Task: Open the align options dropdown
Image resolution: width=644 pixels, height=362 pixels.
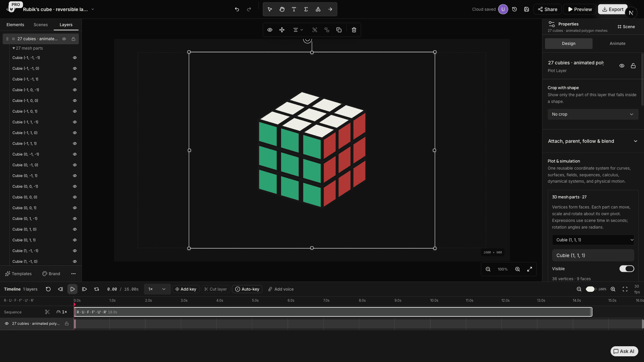Action: click(298, 30)
